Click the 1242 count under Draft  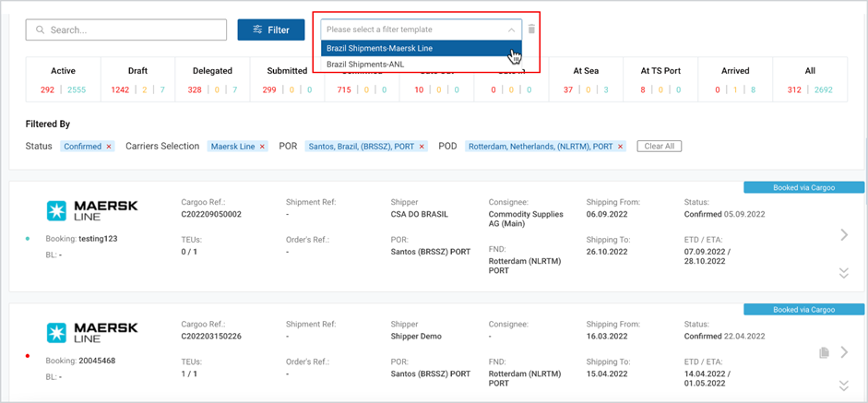(120, 89)
